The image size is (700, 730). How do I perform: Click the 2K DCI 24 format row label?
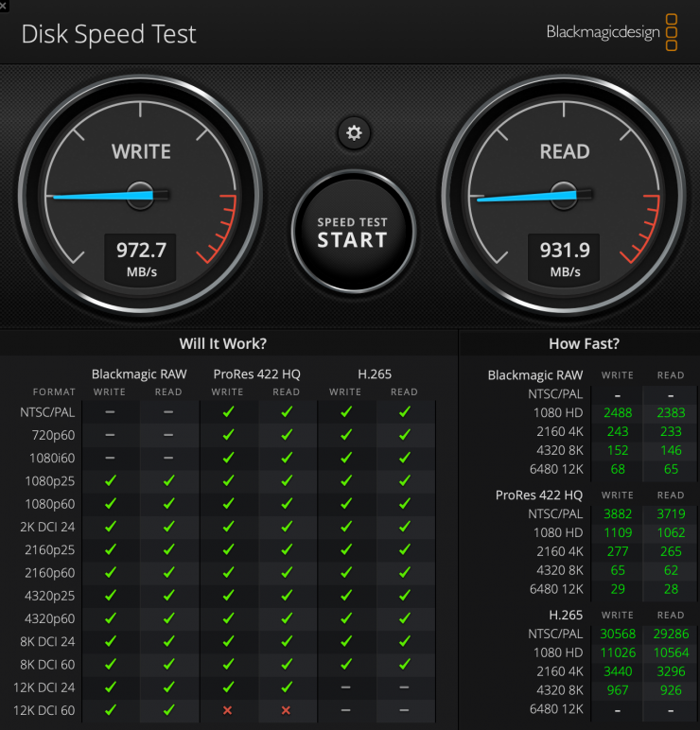click(47, 526)
